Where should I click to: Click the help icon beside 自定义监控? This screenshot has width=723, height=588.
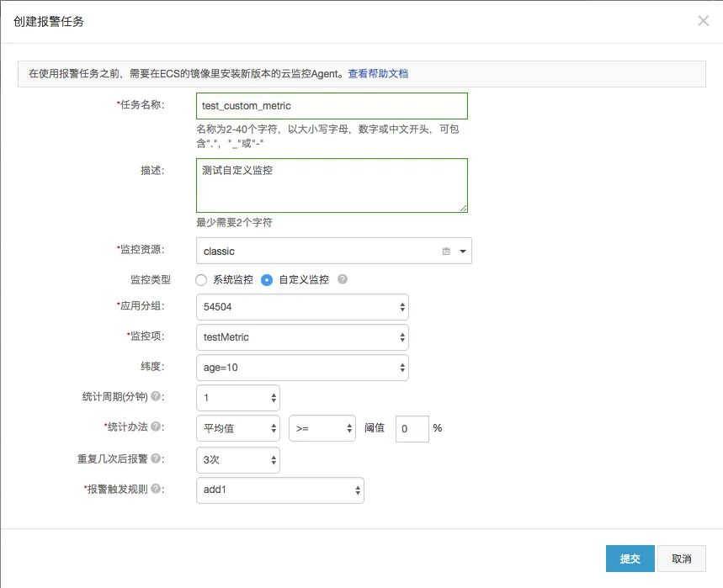[342, 279]
